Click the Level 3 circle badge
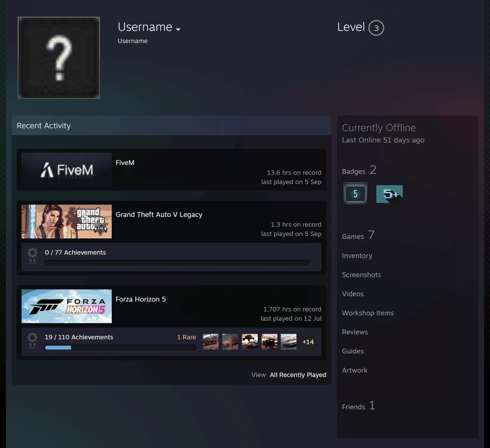The height and width of the screenshot is (448, 490). pos(376,28)
